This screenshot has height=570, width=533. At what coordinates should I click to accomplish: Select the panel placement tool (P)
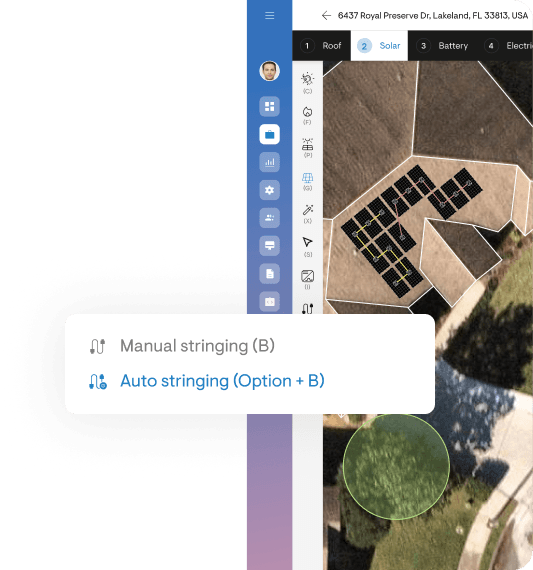[308, 148]
